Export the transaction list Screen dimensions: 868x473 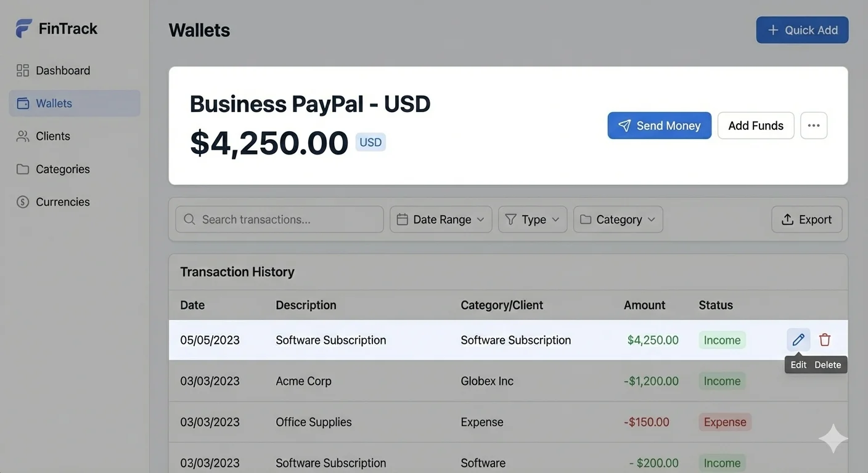click(x=807, y=219)
